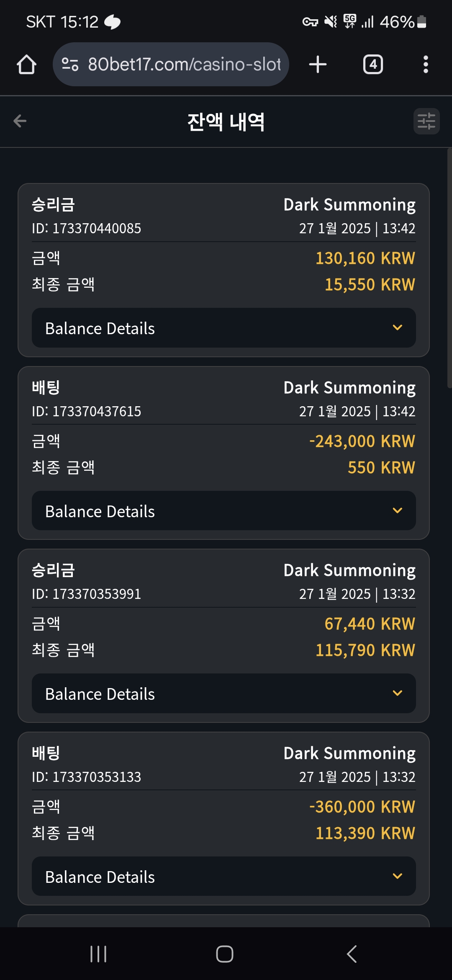
Task: Open the filter sliders icon
Action: coord(426,121)
